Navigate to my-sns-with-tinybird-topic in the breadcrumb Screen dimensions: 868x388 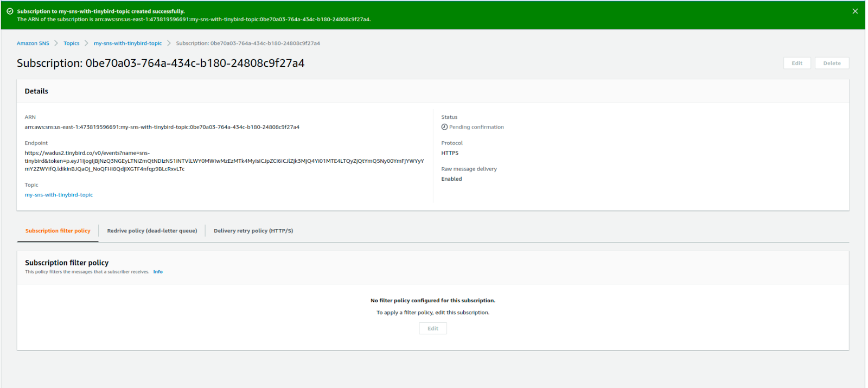(127, 43)
